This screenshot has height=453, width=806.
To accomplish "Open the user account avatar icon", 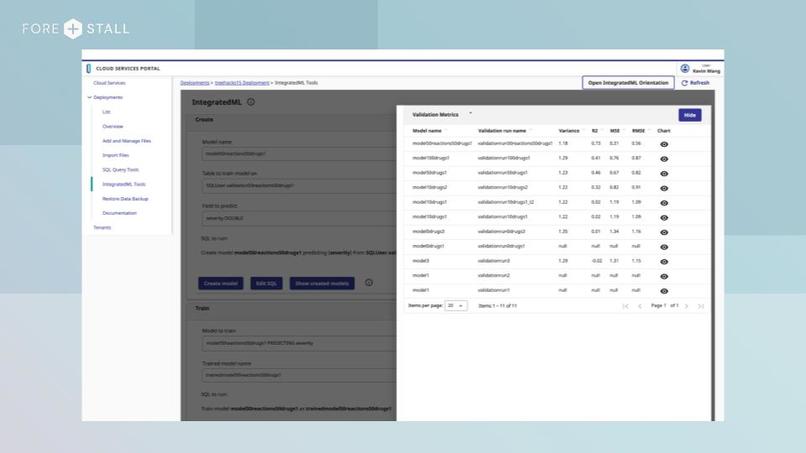I will [685, 68].
